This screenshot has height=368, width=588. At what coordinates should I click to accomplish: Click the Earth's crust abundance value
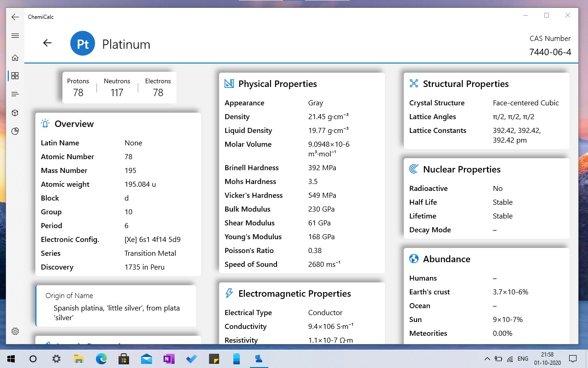[511, 292]
